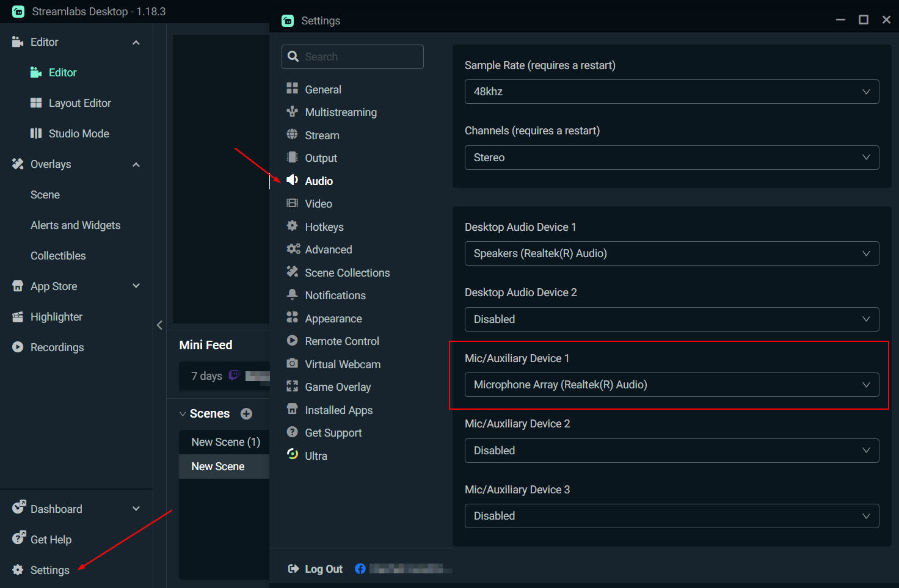Click the Facebook account icon
Screen dimensions: 899x588
tap(360, 569)
